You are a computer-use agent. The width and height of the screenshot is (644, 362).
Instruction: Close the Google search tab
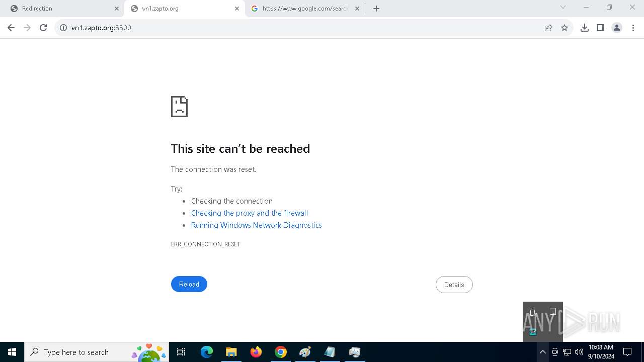click(x=357, y=9)
